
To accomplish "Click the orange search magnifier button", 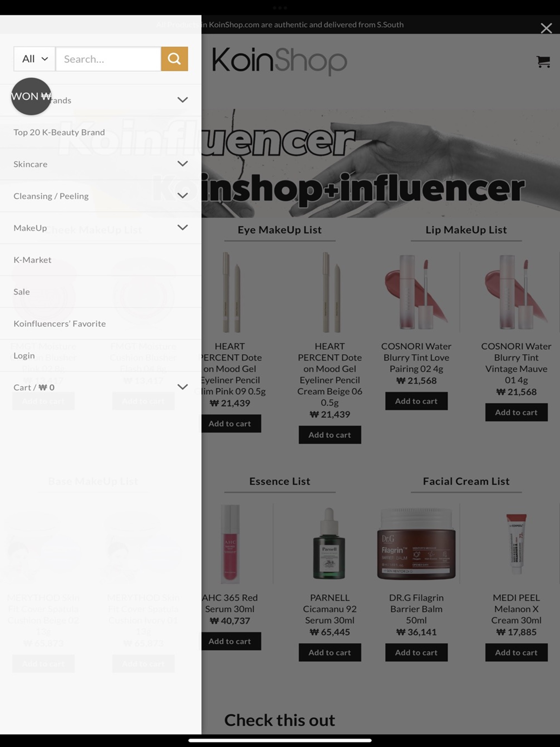I will tap(174, 59).
